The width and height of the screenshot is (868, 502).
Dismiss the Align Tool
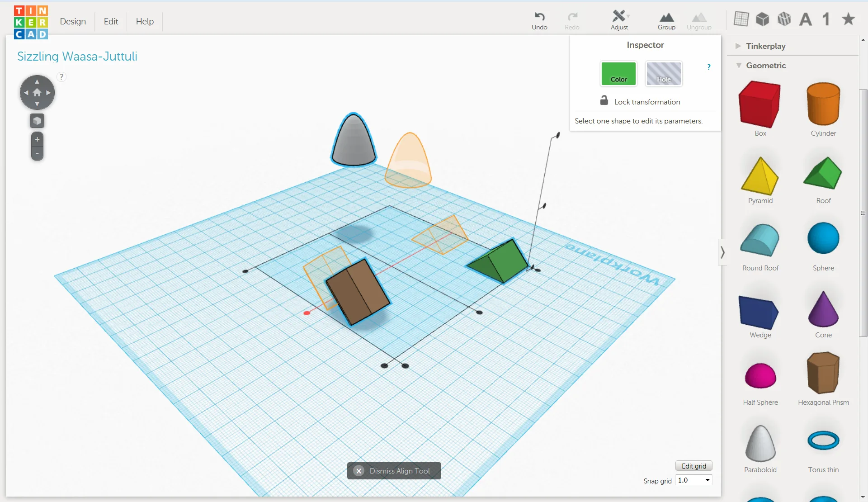click(x=394, y=471)
